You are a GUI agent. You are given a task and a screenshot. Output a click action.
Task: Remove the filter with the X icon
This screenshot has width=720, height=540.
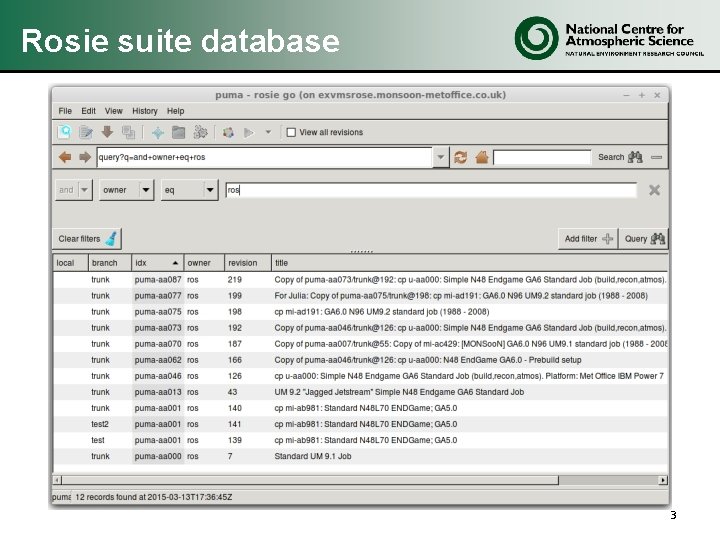pyautogui.click(x=654, y=190)
